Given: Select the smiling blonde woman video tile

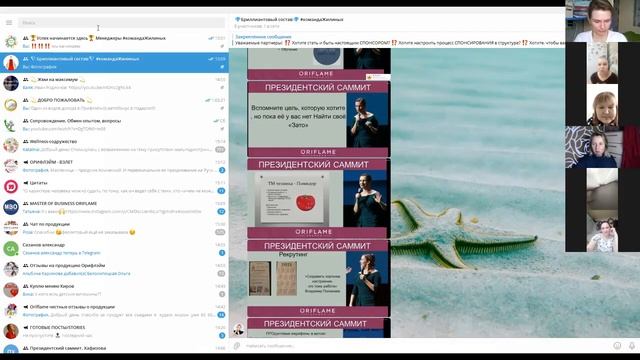Looking at the screenshot, I should [x=602, y=105].
